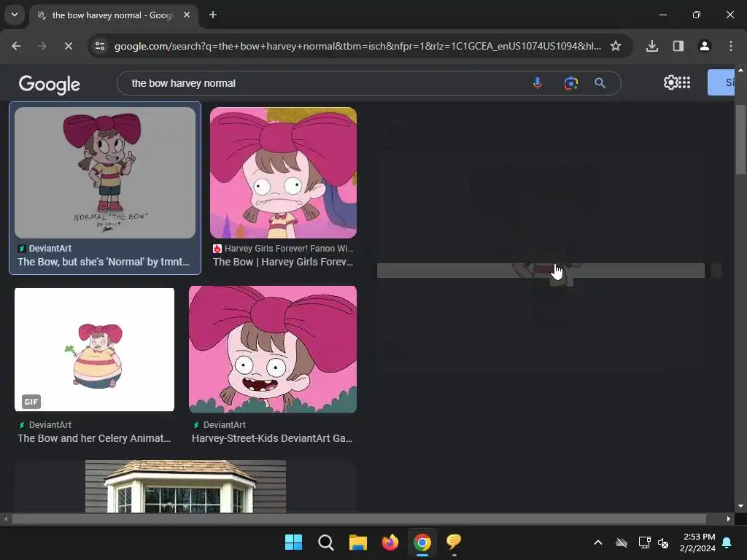
Task: Launch Firefox from the taskbar
Action: [390, 542]
